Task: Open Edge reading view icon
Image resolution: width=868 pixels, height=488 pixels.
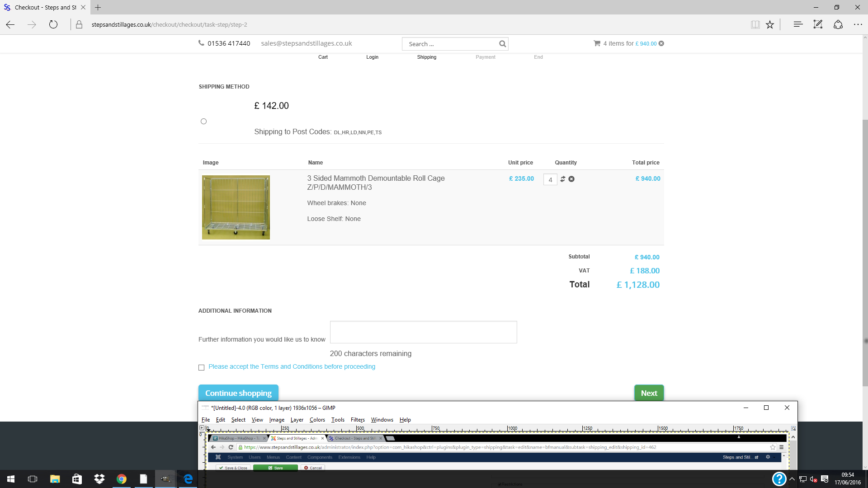Action: tap(755, 24)
